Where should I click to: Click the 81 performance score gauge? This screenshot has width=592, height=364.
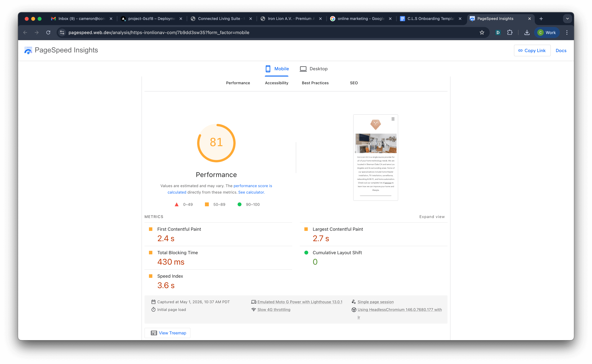[x=216, y=143]
